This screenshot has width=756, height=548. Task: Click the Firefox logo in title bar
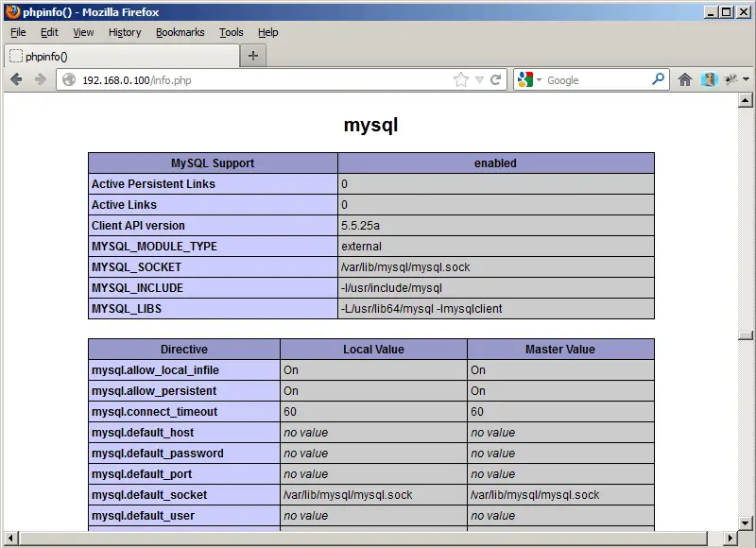[x=13, y=11]
